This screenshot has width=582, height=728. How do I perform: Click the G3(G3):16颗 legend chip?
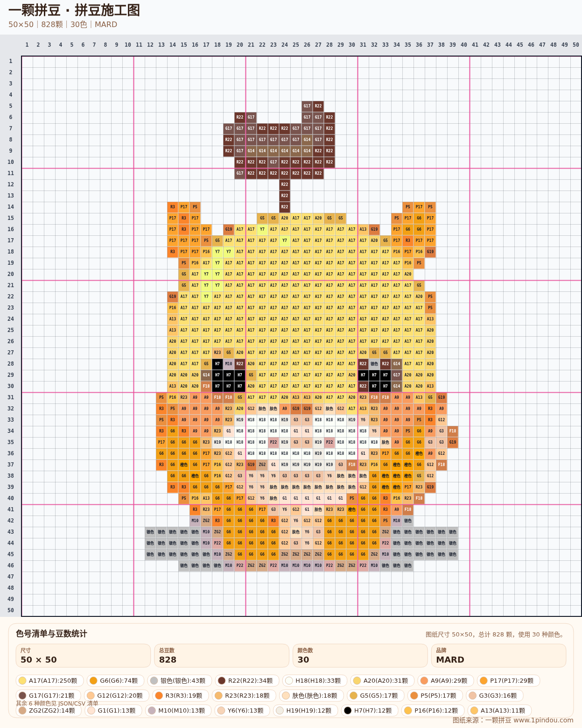pos(495,695)
